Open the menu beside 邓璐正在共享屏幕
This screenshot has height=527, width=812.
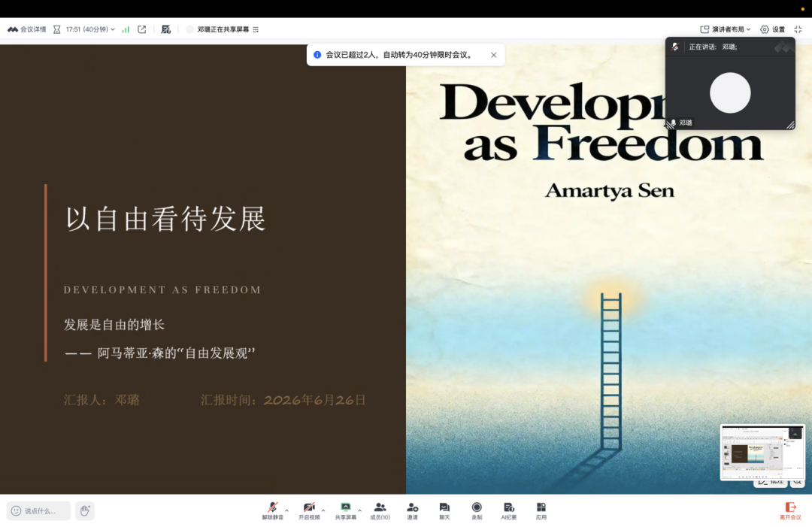(x=256, y=29)
